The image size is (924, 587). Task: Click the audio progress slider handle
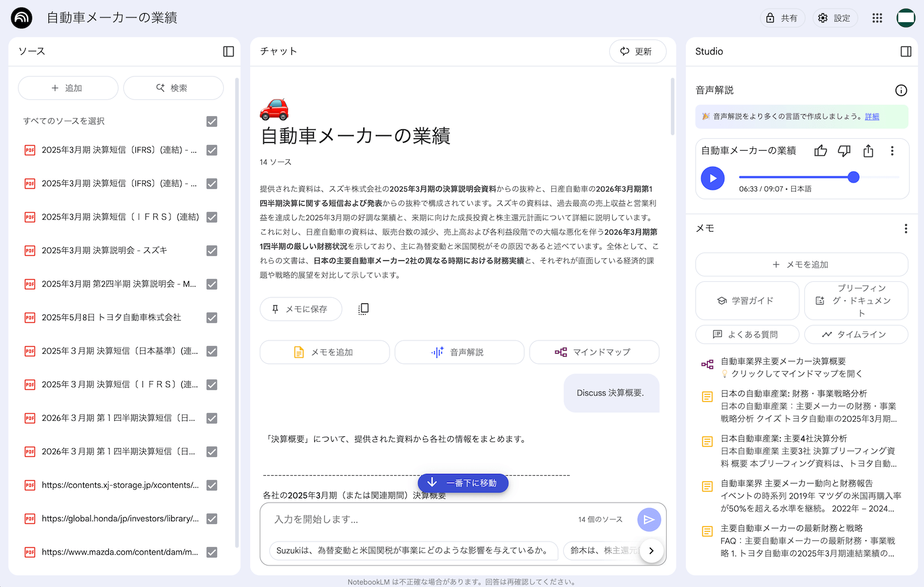coord(854,177)
